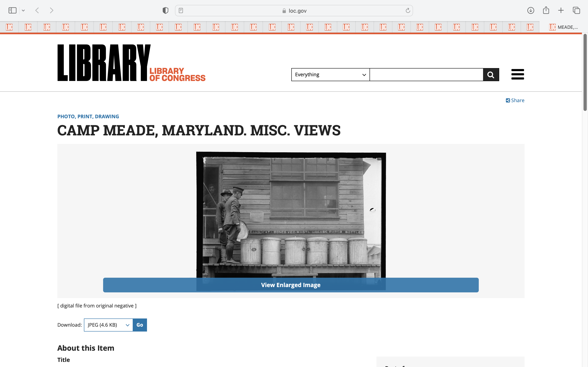Click the Share link on page
The width and height of the screenshot is (588, 367).
point(515,101)
